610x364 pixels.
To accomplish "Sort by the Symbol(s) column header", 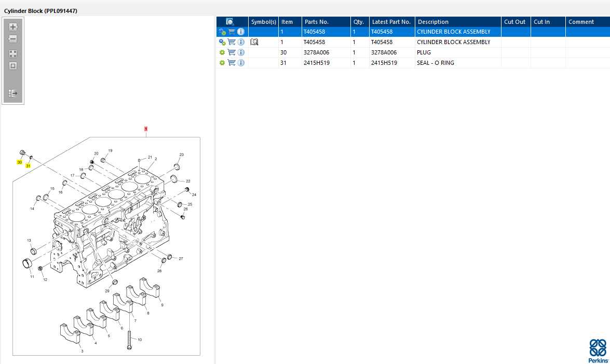I will tap(263, 22).
